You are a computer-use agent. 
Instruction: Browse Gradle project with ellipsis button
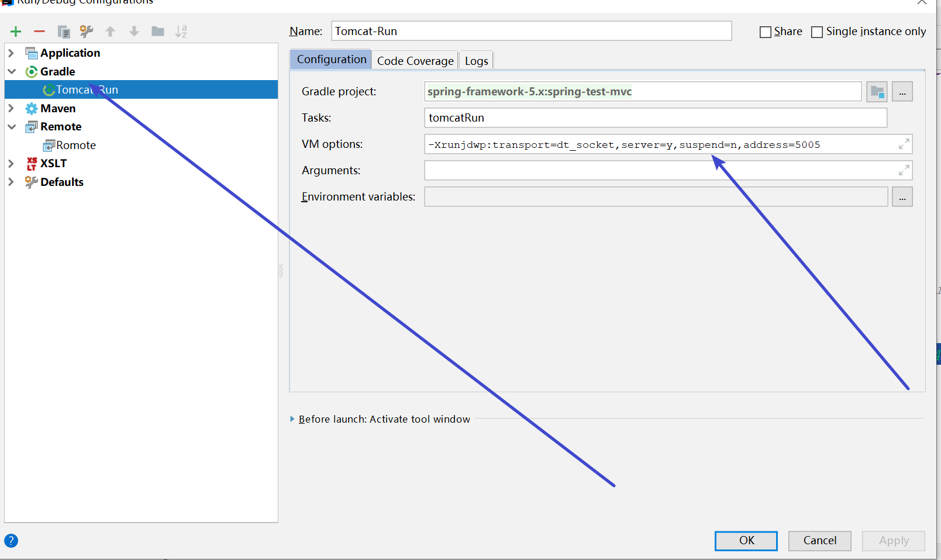tap(902, 92)
